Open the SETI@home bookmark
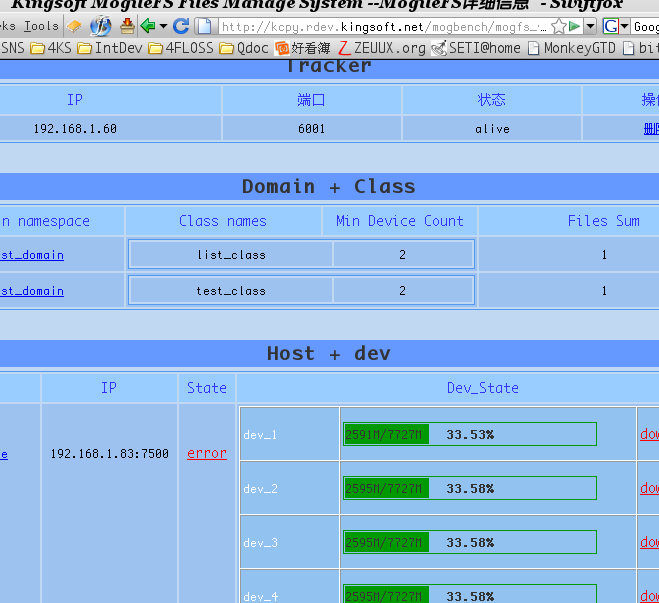Image resolution: width=659 pixels, height=603 pixels. [x=475, y=47]
